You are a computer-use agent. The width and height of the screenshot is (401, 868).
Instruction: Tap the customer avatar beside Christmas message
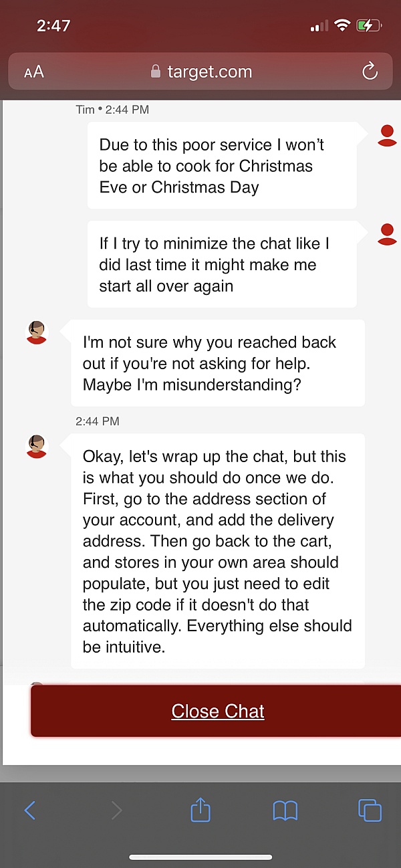387,135
